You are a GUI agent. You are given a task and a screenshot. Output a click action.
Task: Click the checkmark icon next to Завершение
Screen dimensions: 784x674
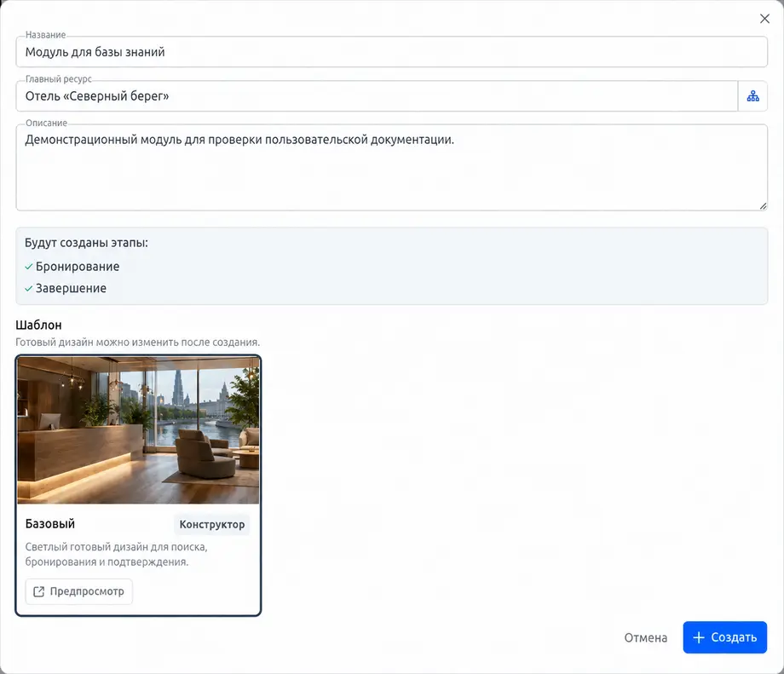(x=28, y=289)
